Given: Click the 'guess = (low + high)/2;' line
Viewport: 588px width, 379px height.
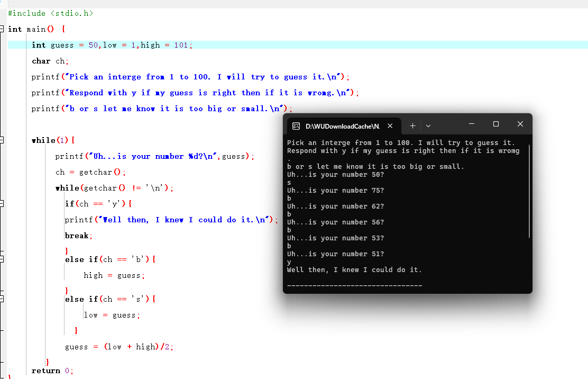Looking at the screenshot, I should (x=119, y=347).
